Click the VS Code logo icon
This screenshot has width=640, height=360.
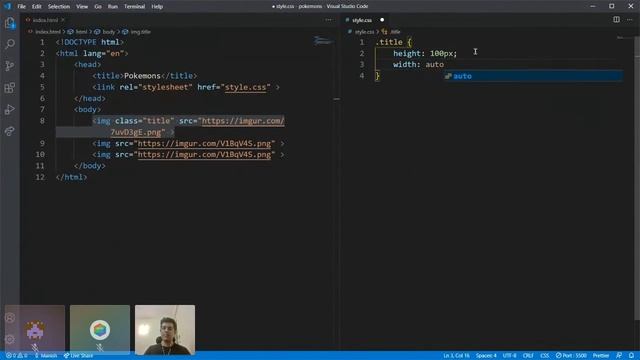click(7, 6)
